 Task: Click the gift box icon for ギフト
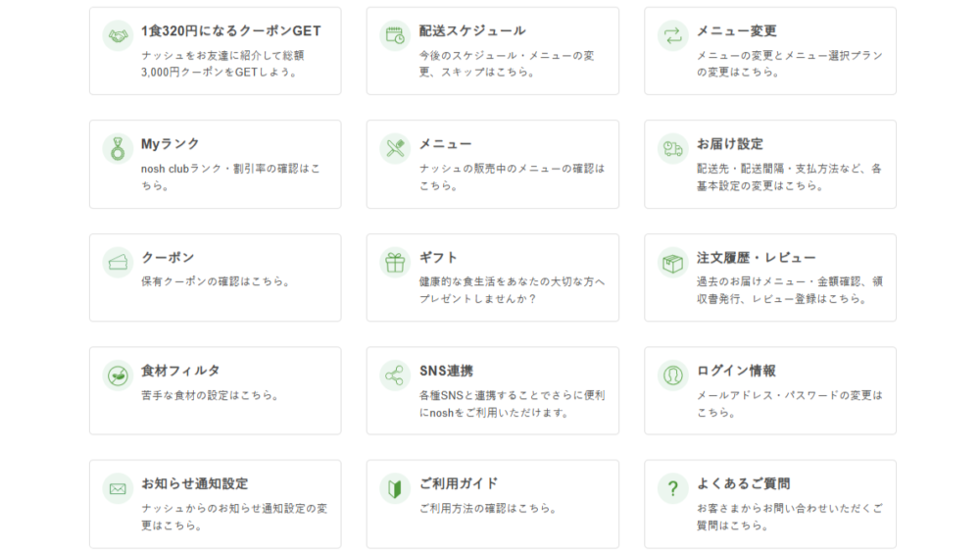click(395, 262)
